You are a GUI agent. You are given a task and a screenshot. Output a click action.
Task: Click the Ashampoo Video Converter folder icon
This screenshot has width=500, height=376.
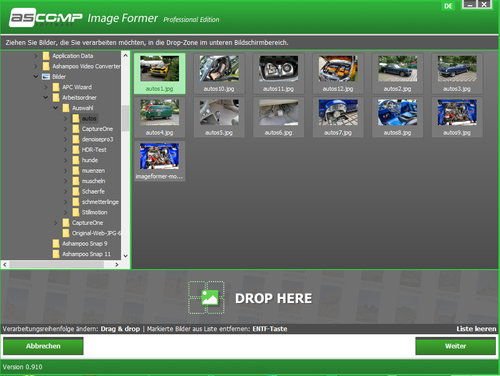click(x=46, y=66)
